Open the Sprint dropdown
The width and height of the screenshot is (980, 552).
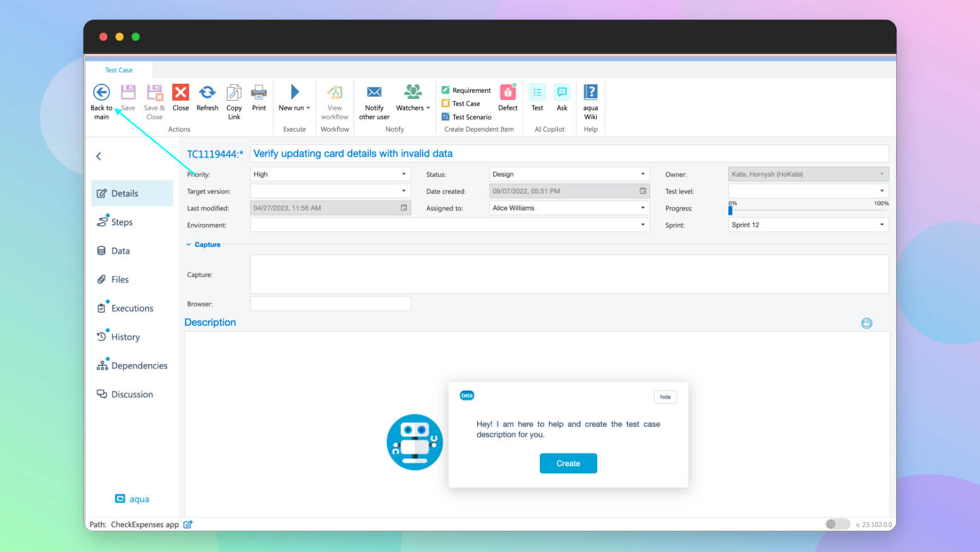882,225
